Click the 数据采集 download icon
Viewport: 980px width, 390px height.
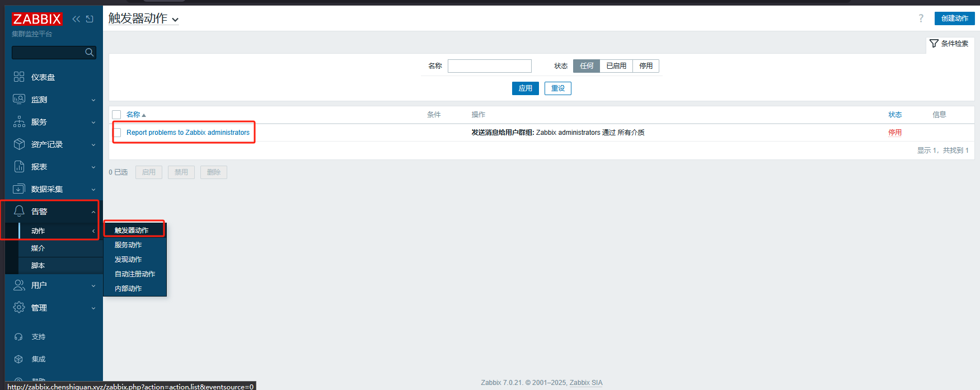(19, 189)
